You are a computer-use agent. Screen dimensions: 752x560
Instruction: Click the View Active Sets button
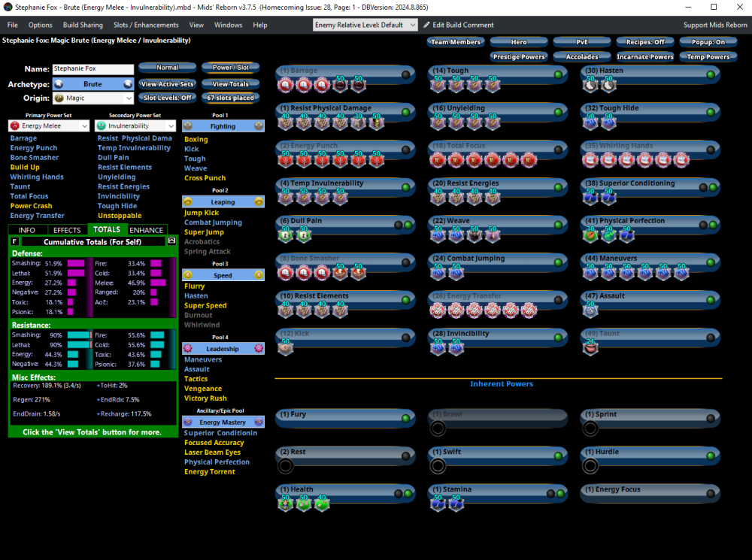click(167, 84)
